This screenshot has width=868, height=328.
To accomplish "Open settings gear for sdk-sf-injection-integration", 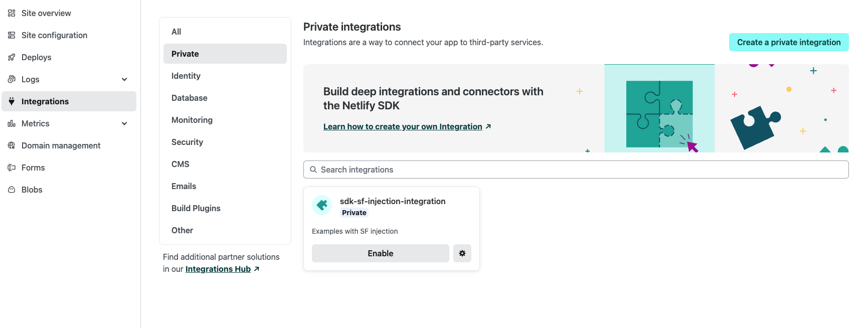I will (462, 253).
